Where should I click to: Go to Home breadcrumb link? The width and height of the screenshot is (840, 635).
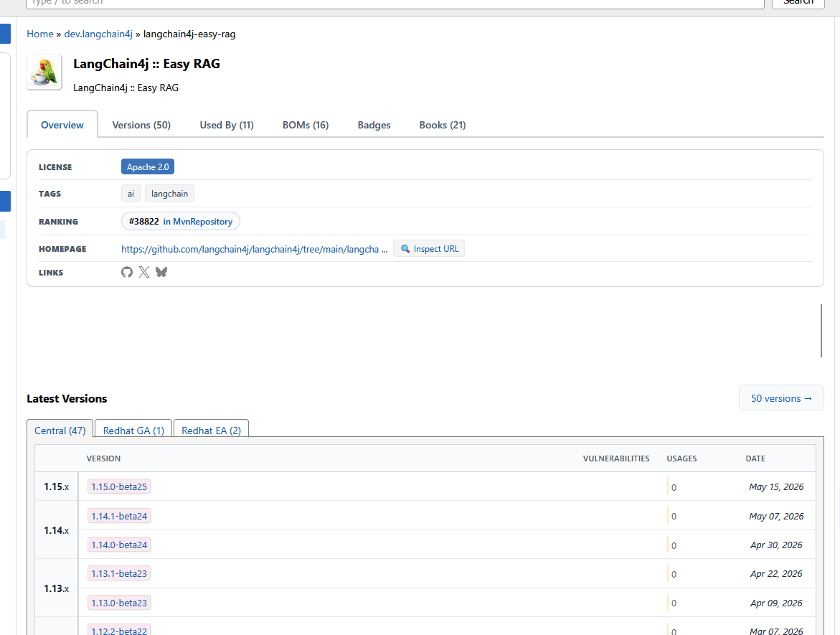(x=40, y=34)
